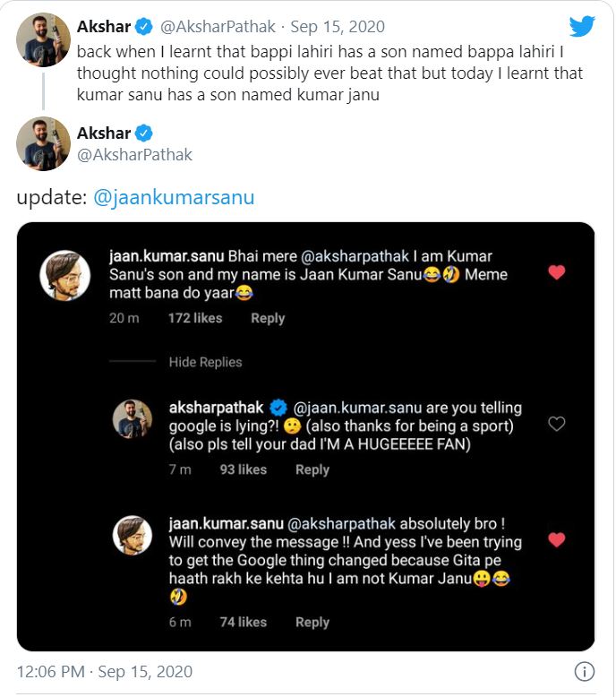Reply to the 172 likes comment
The height and width of the screenshot is (697, 616).
pyautogui.click(x=267, y=318)
